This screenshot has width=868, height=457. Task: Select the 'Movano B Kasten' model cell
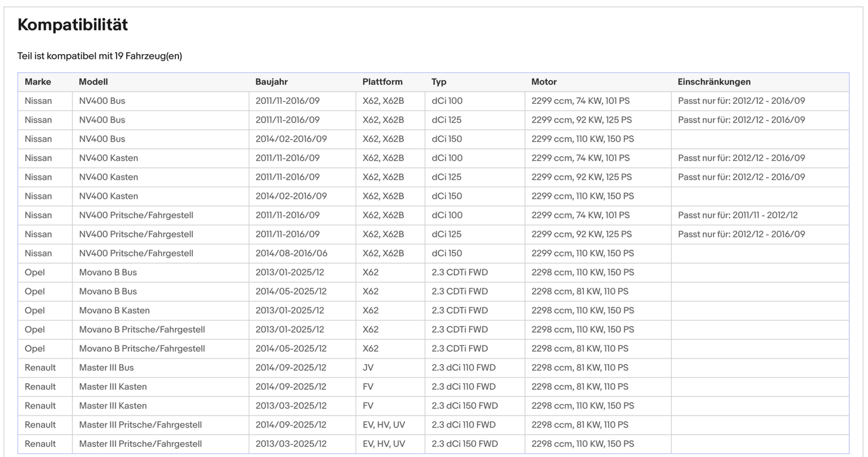114,310
